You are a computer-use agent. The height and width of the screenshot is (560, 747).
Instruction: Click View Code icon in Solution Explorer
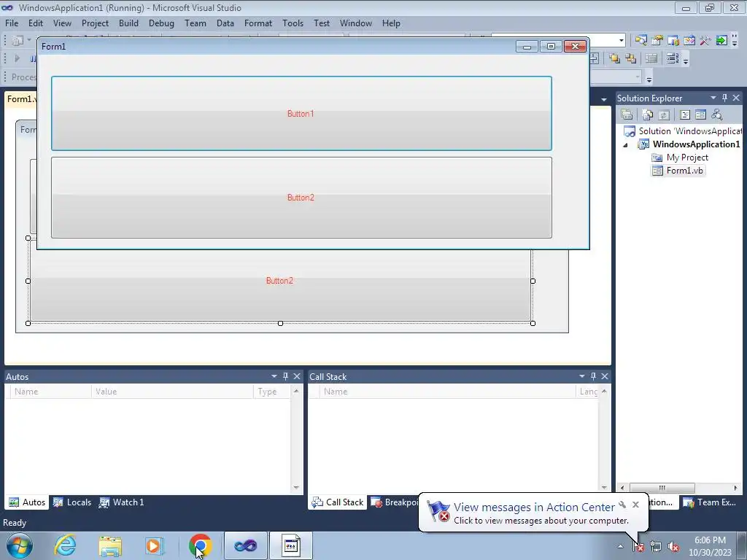pyautogui.click(x=684, y=114)
